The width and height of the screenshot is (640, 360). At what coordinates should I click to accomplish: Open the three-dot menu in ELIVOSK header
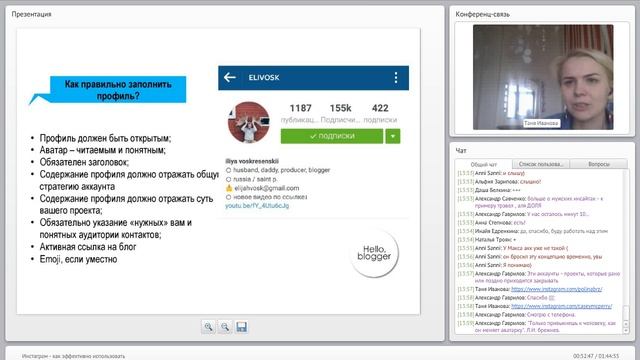coord(396,78)
